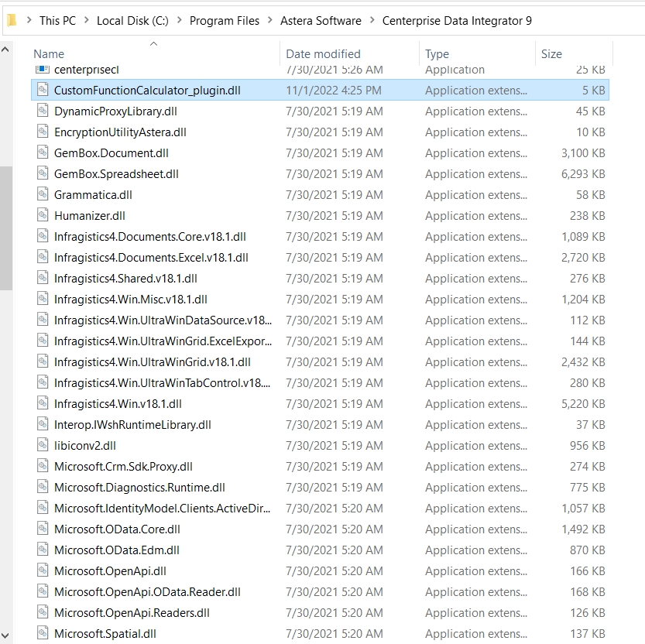Sort files by the Name column header
Screen dimensions: 645x644
click(49, 54)
